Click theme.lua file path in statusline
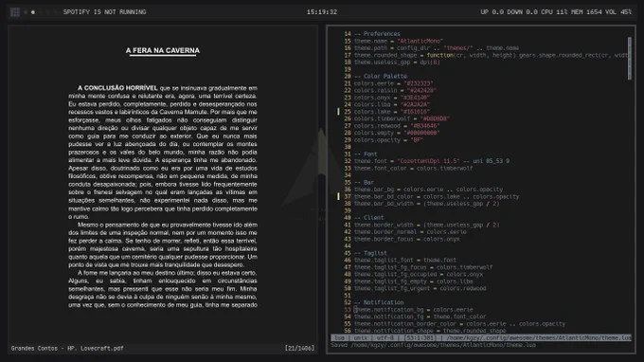Screen dimensions: 644x362 (539, 337)
